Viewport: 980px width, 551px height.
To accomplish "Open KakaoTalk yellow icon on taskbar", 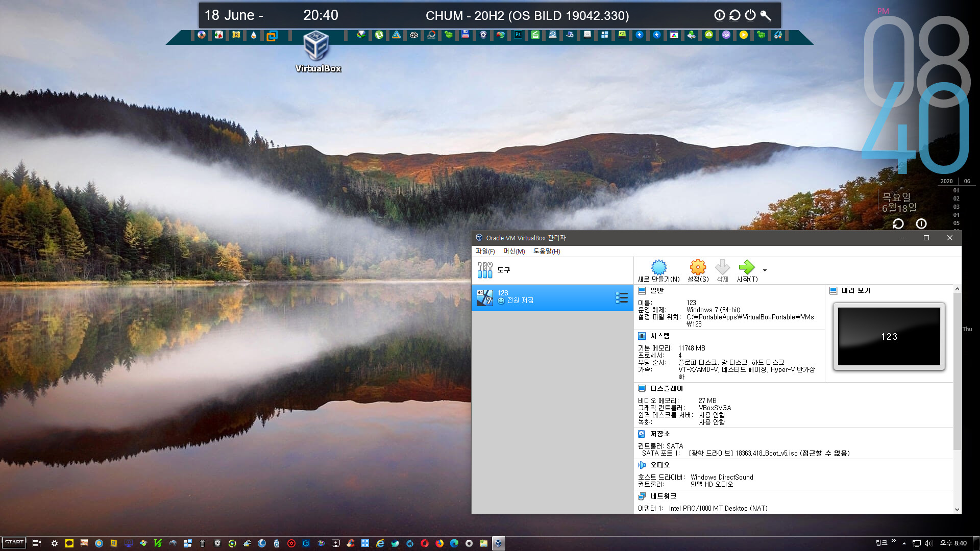I will (69, 543).
